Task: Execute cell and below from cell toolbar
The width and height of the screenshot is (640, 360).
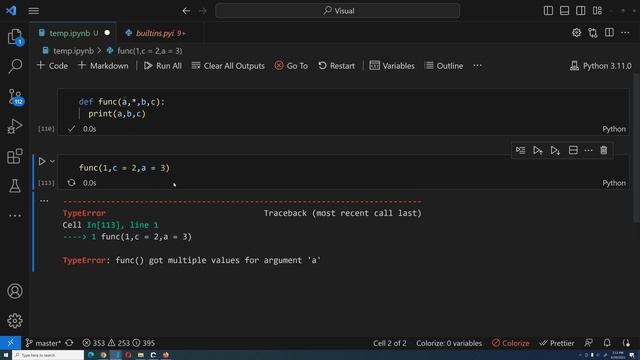Action: (x=555, y=151)
